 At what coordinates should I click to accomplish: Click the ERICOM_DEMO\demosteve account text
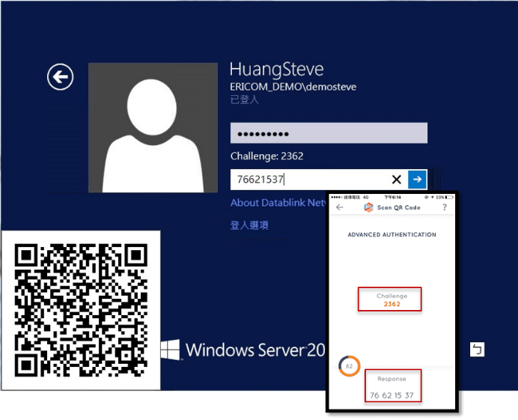tap(293, 87)
